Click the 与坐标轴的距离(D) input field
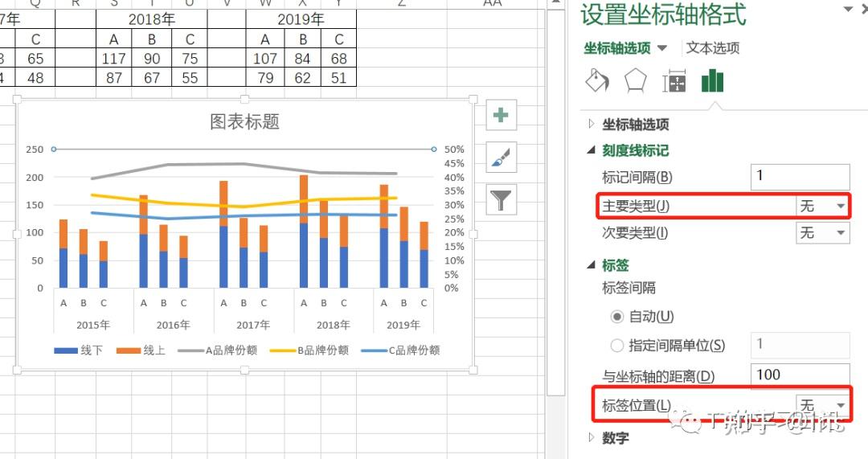The height and width of the screenshot is (459, 868). [x=800, y=375]
